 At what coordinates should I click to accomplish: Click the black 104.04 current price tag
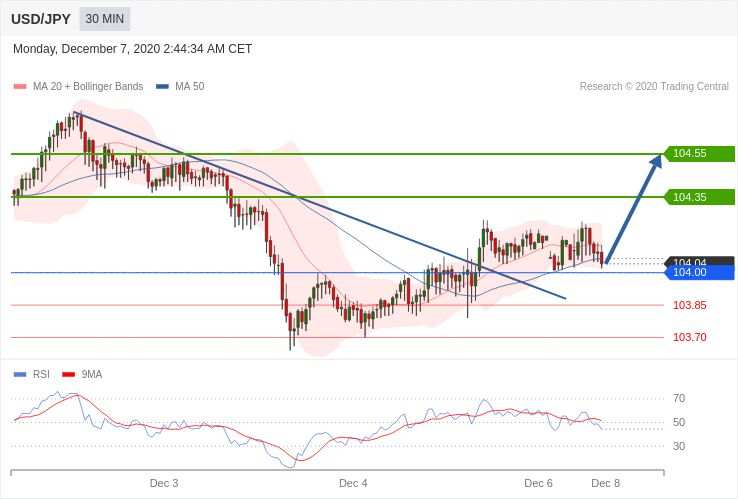coord(699,261)
